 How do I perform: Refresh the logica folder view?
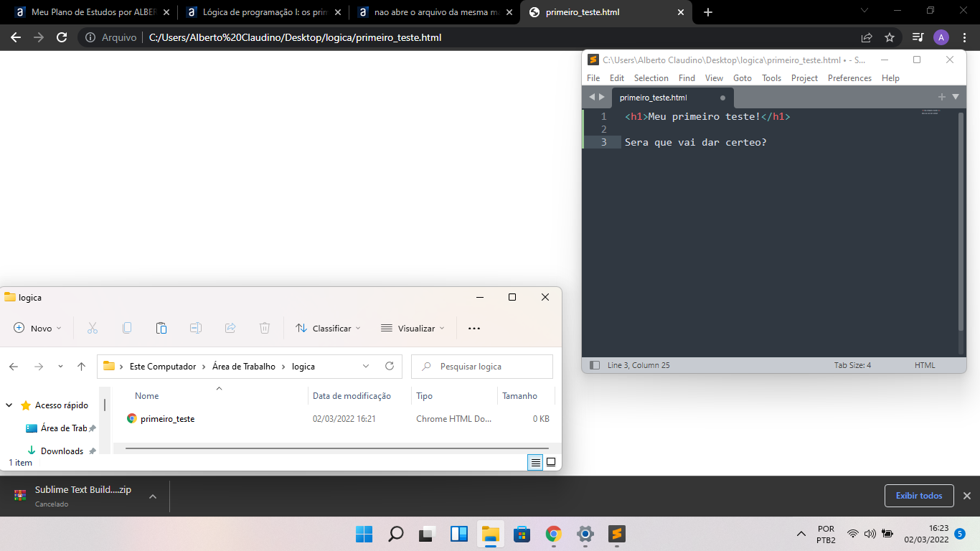pyautogui.click(x=390, y=366)
